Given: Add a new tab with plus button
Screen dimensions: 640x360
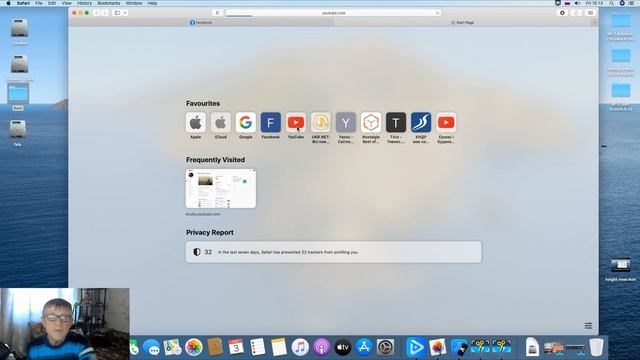Looking at the screenshot, I should [594, 22].
